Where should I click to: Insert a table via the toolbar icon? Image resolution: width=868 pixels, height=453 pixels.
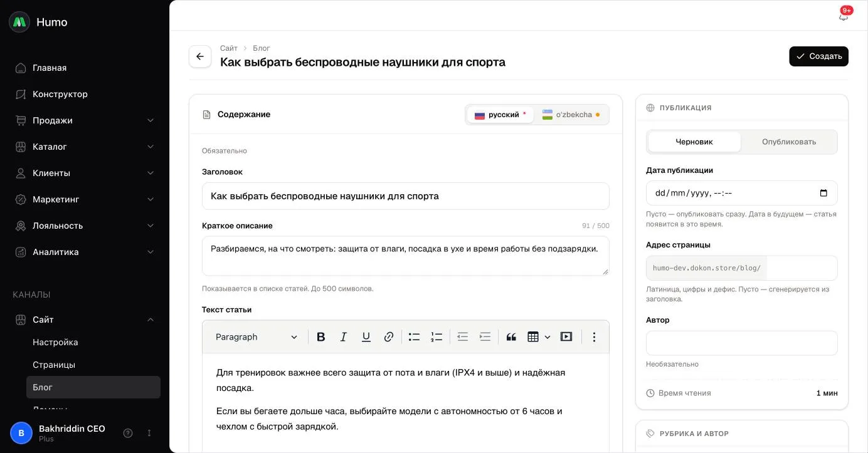[533, 337]
